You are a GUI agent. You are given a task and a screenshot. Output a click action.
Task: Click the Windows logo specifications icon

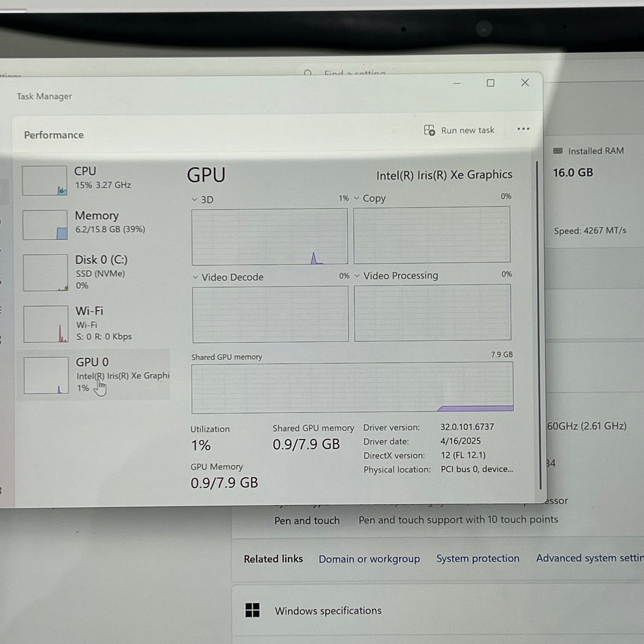[x=252, y=611]
